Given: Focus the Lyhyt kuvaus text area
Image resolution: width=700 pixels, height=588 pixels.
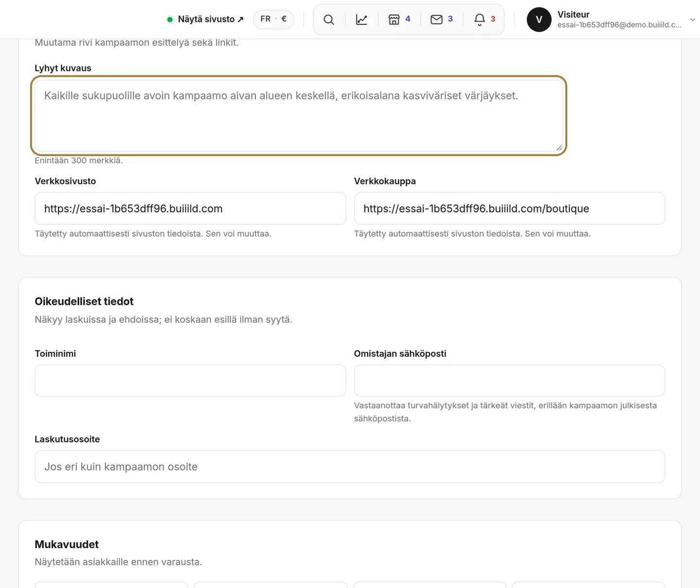Looking at the screenshot, I should (299, 116).
